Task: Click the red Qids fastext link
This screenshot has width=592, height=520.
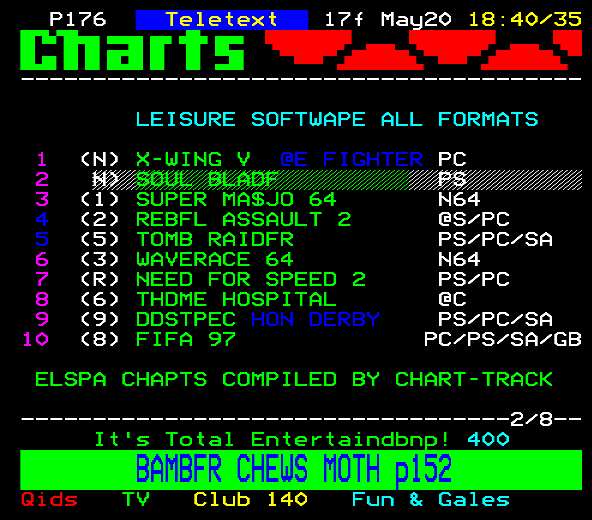Action: (x=49, y=500)
